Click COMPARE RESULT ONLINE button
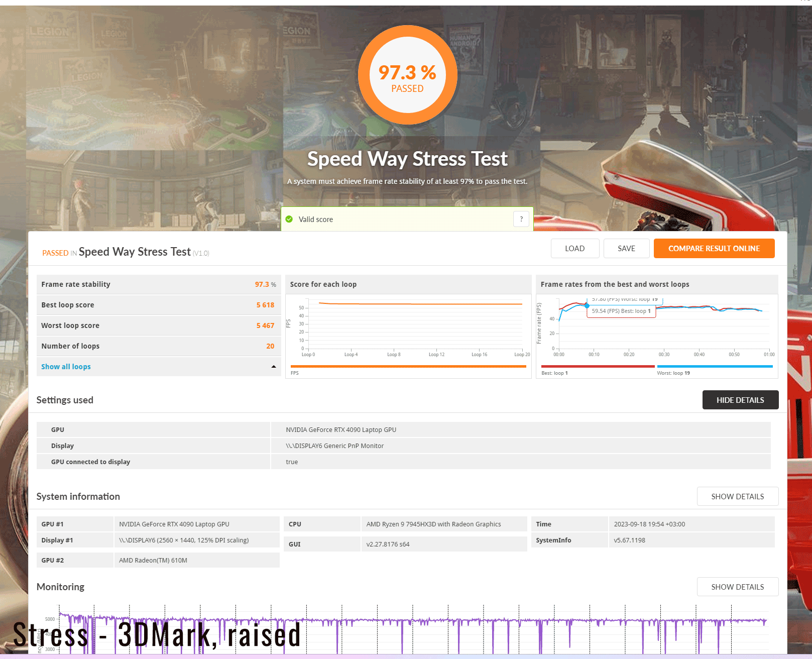 coord(714,248)
